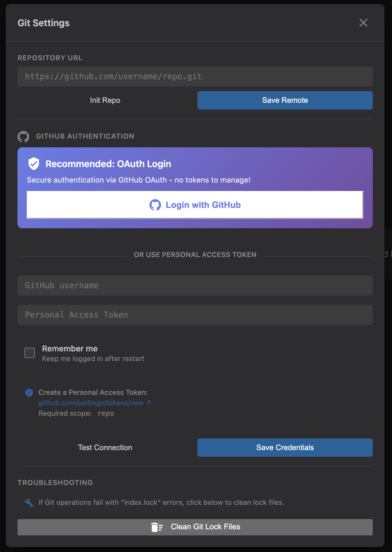Viewport: 392px width, 552px height.
Task: Click the shield checkmark icon on OAuth banner
Action: pyautogui.click(x=34, y=164)
